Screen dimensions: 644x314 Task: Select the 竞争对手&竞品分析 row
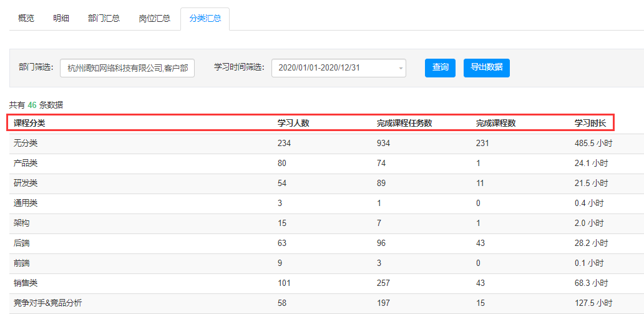coord(326,304)
